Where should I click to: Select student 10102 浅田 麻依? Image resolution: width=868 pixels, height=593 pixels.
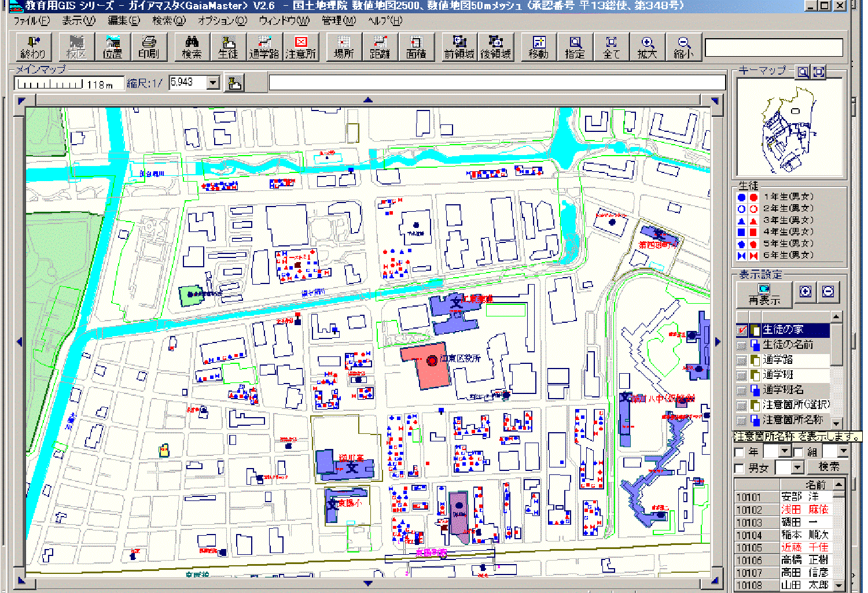(x=784, y=510)
